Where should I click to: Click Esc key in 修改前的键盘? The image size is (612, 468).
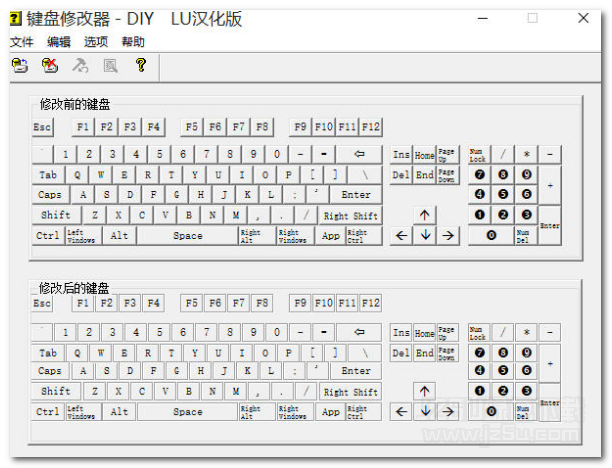[42, 127]
